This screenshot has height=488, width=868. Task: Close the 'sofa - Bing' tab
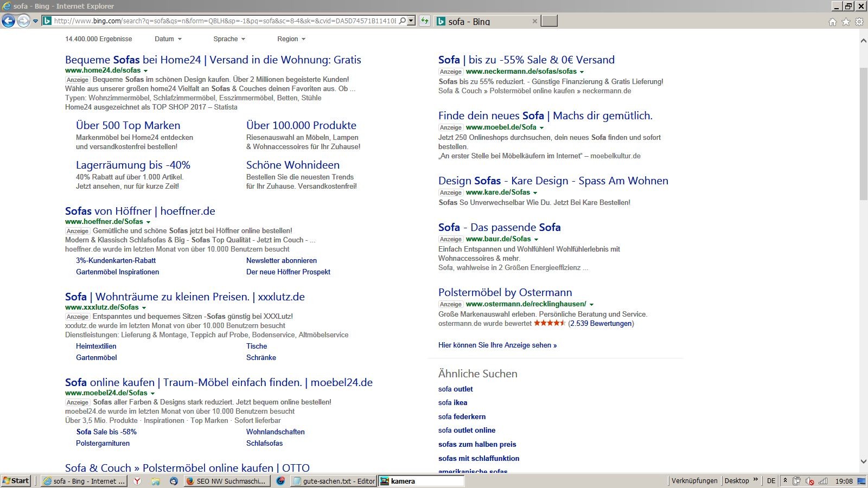point(535,21)
